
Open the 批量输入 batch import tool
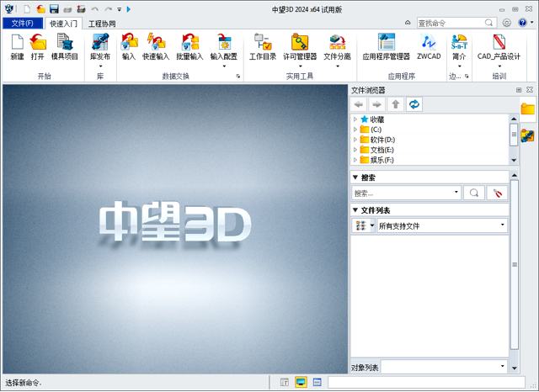(189, 42)
